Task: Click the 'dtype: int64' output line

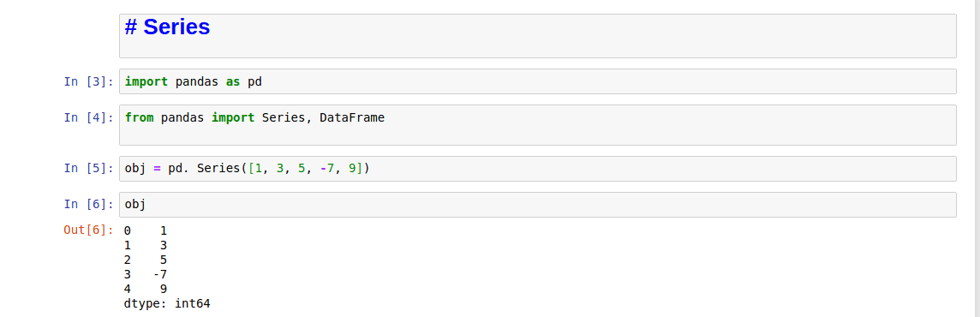Action: tap(168, 304)
